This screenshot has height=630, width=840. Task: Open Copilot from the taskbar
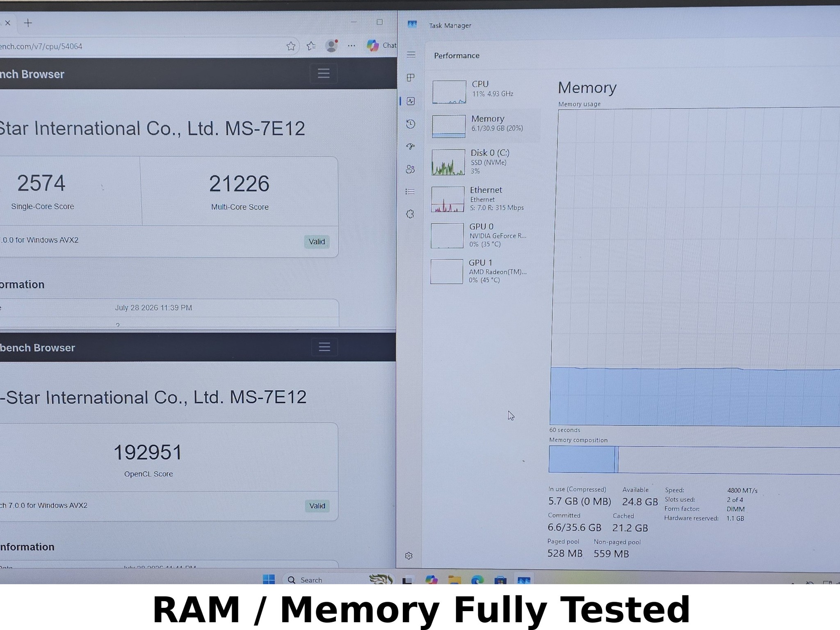(x=431, y=580)
